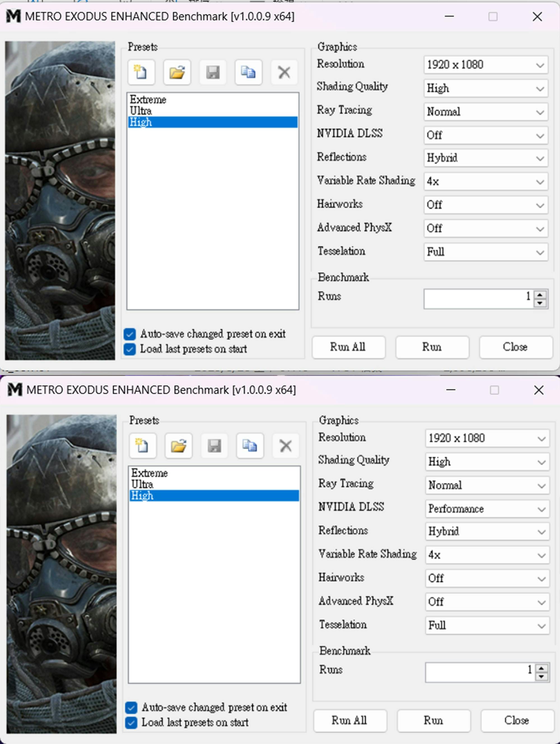Image resolution: width=560 pixels, height=744 pixels.
Task: Click Open preset folder icon in bottom window
Action: point(178,446)
